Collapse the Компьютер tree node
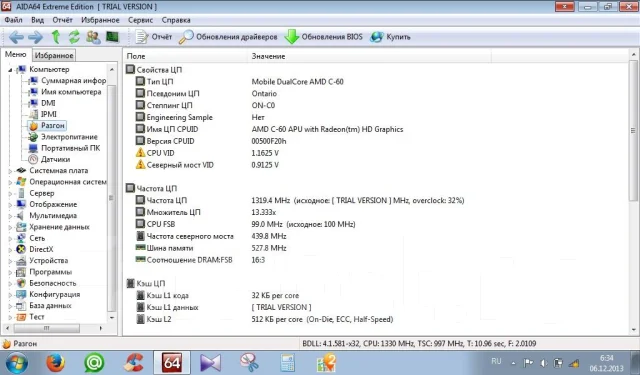640x375 pixels. [x=10, y=70]
